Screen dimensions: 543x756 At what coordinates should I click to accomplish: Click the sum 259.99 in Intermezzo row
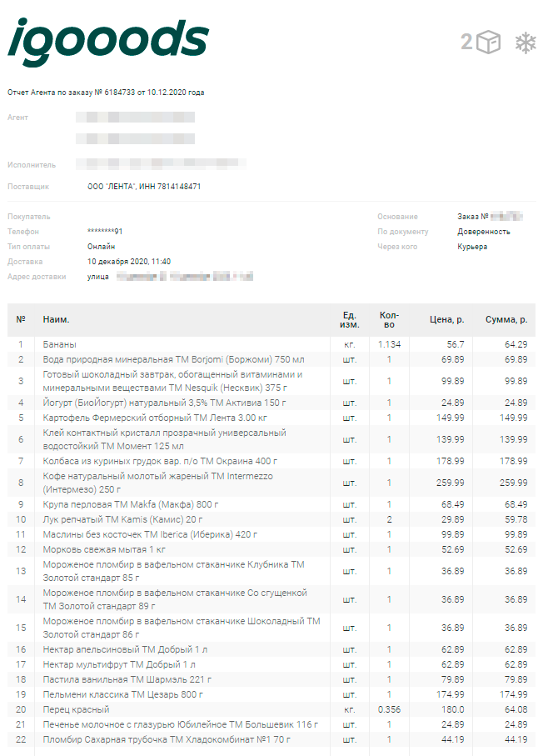tap(513, 483)
